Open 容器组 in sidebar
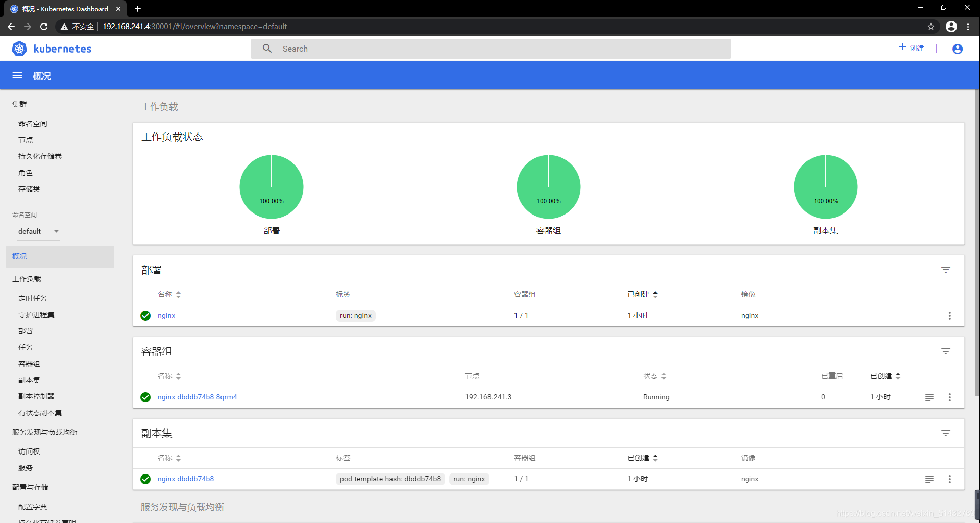Screen dimensions: 980x523 [x=29, y=364]
